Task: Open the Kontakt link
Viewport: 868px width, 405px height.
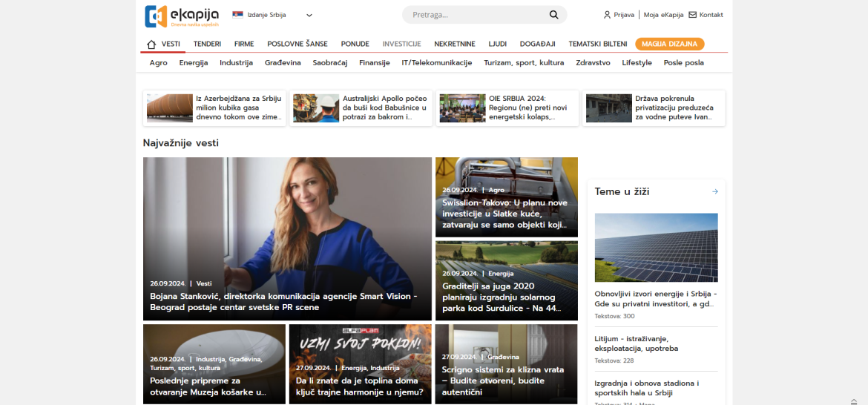Action: click(711, 15)
